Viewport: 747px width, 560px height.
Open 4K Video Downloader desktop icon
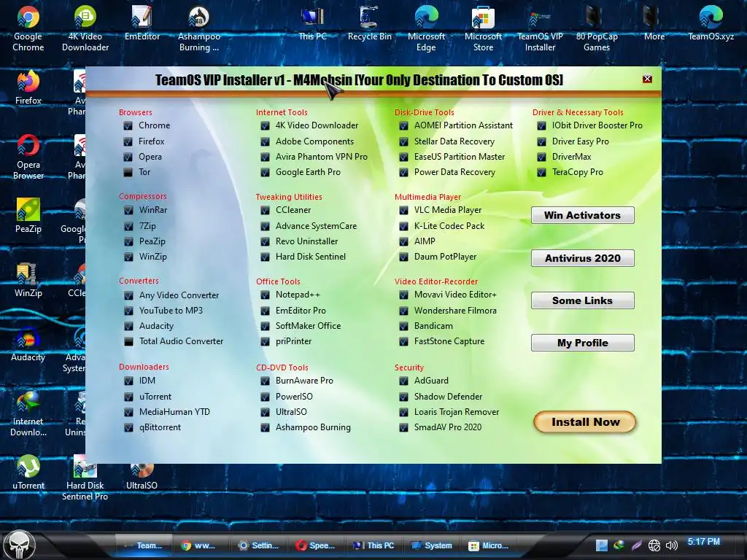[85, 28]
